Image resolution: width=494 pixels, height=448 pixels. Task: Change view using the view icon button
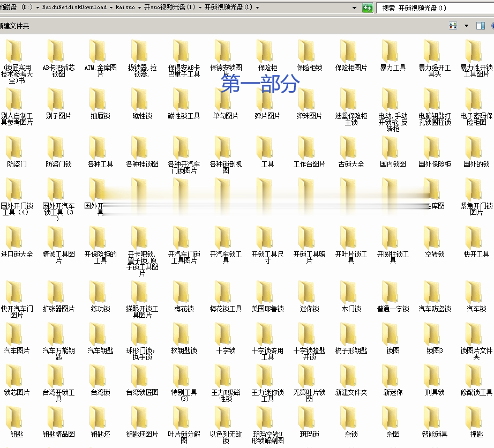tap(453, 26)
